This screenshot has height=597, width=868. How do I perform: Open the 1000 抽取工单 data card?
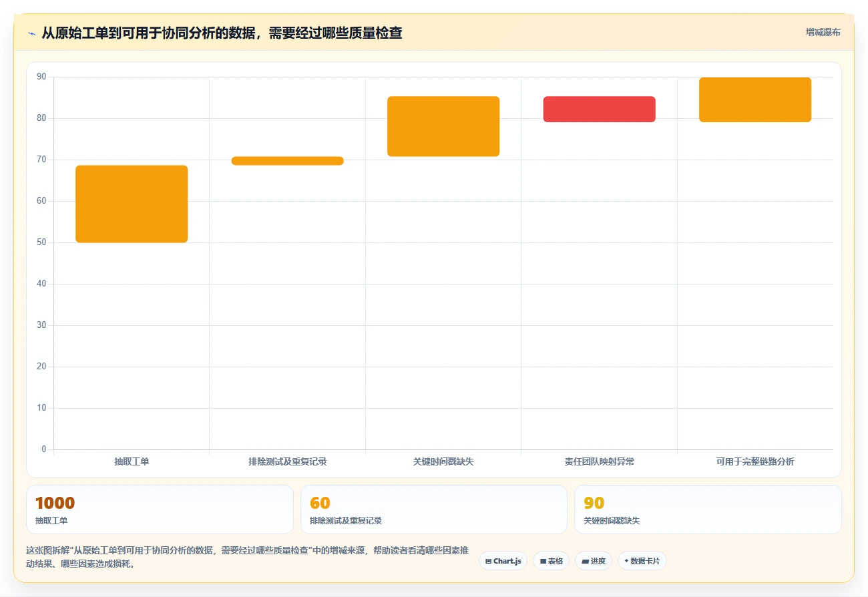click(x=160, y=510)
